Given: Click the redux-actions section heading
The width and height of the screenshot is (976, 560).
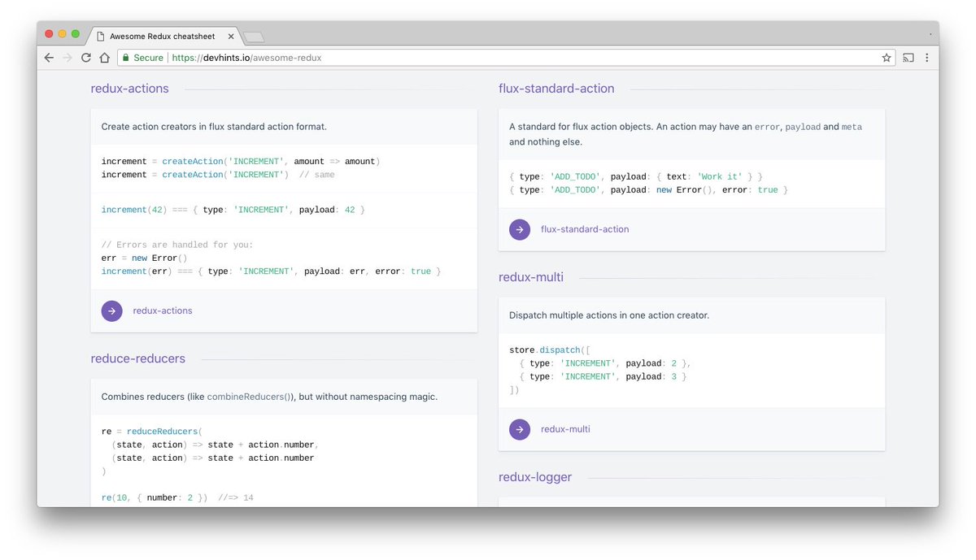Looking at the screenshot, I should (x=130, y=89).
